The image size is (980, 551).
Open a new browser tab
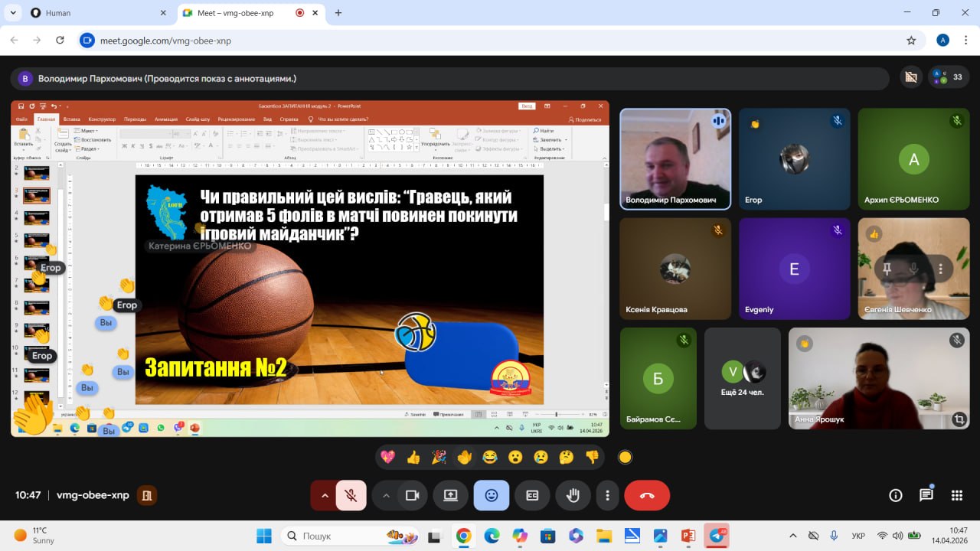click(338, 13)
